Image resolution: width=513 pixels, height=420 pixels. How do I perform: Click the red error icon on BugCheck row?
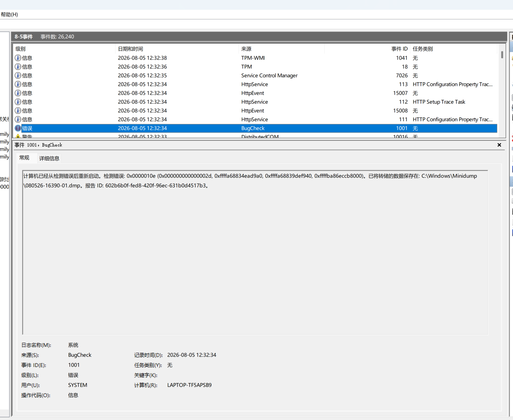[18, 128]
